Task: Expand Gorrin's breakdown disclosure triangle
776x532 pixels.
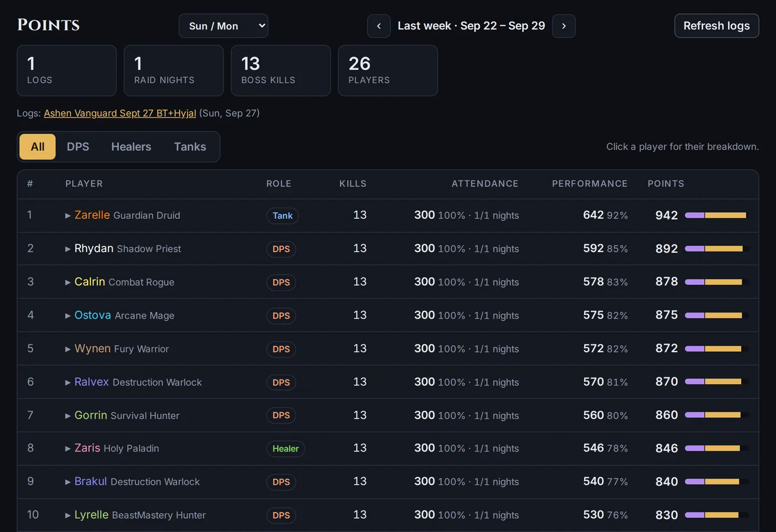Action: click(x=68, y=416)
